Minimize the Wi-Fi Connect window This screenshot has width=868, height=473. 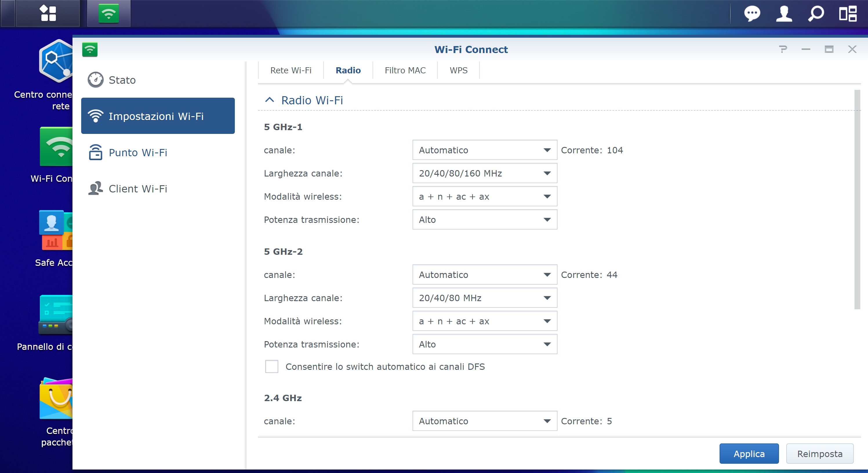coord(806,50)
